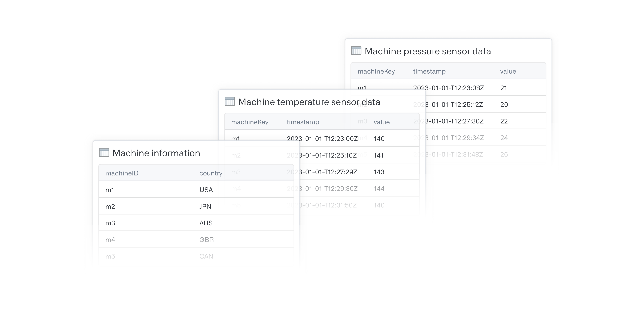Select the m2 row in Machine information
Viewport: 644px width, 309px height.
point(196,206)
